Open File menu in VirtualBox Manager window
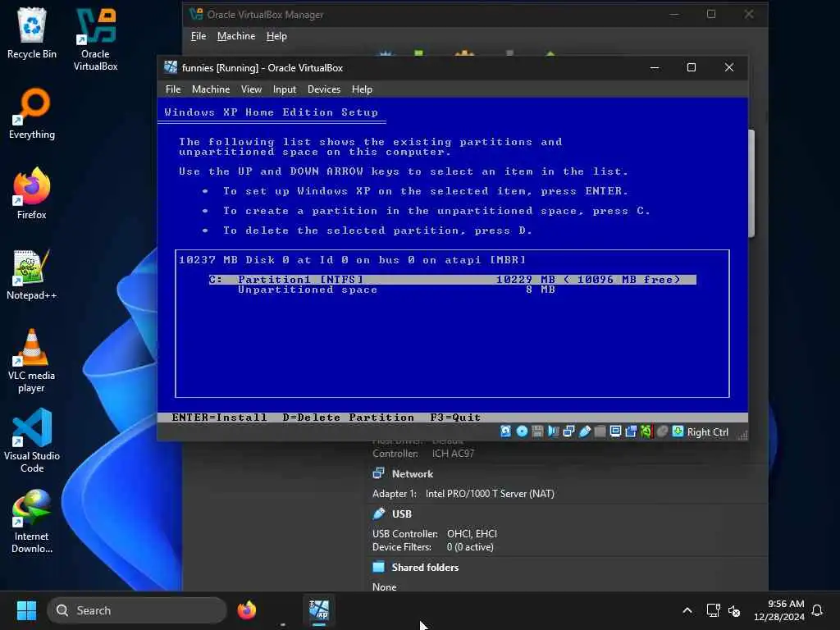 199,36
